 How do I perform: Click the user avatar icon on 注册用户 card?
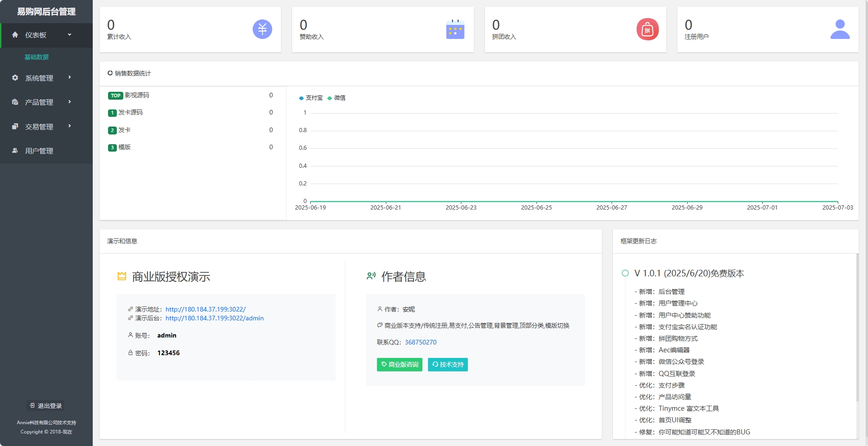pos(840,29)
